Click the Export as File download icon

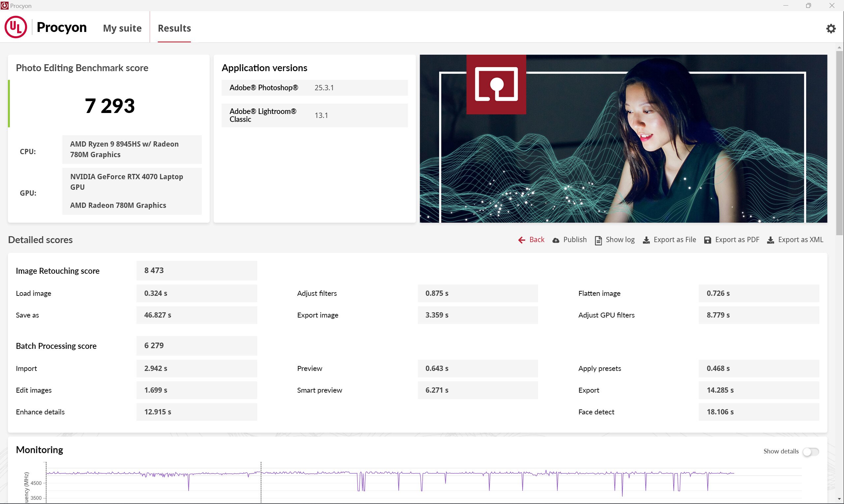(646, 240)
